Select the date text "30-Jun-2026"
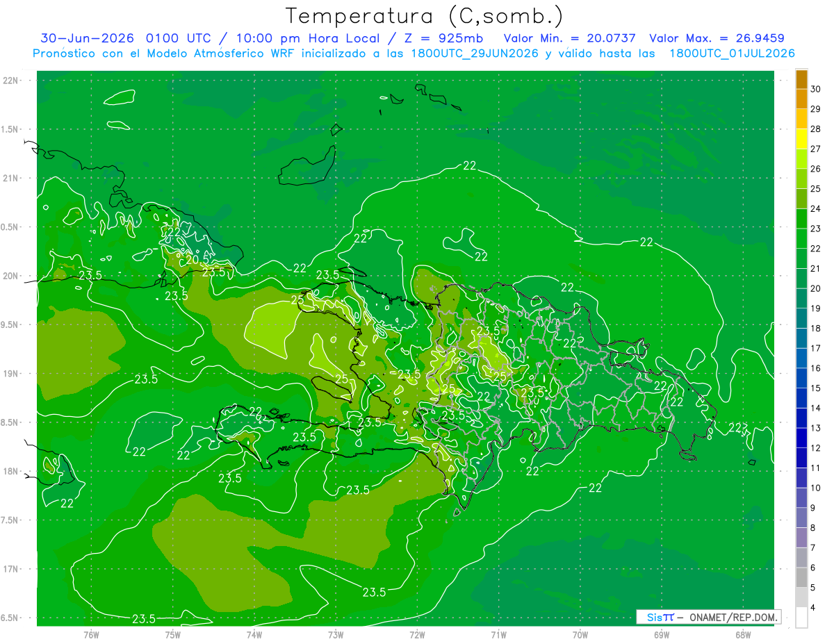The image size is (834, 644). click(86, 38)
